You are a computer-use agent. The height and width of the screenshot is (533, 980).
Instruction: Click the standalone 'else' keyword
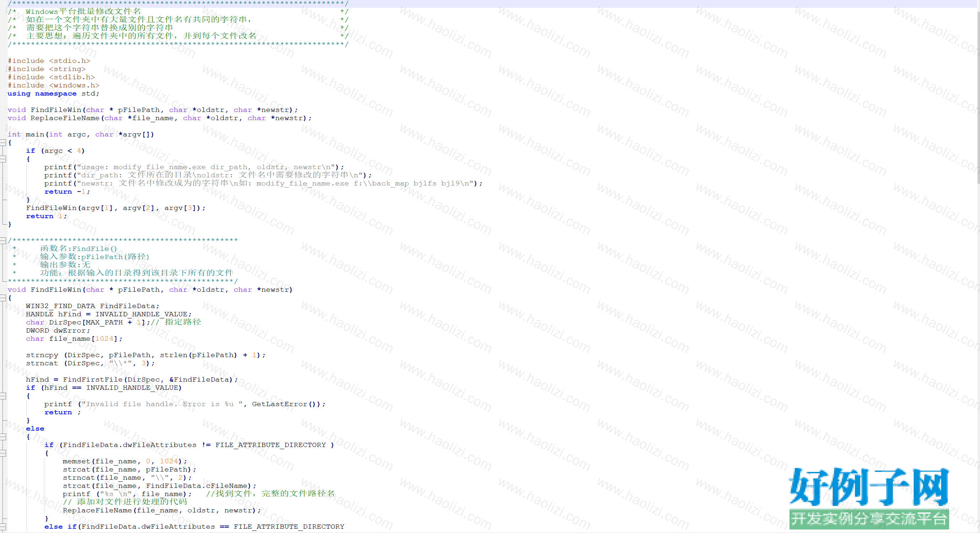(x=35, y=429)
